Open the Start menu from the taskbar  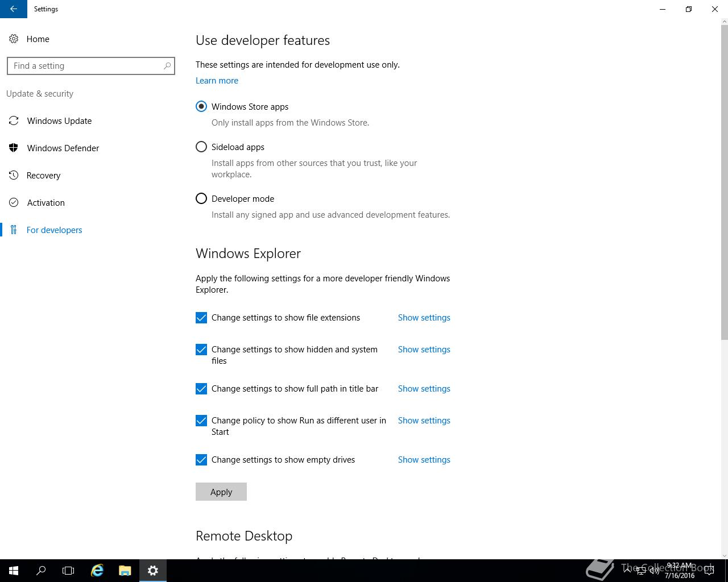(x=14, y=571)
